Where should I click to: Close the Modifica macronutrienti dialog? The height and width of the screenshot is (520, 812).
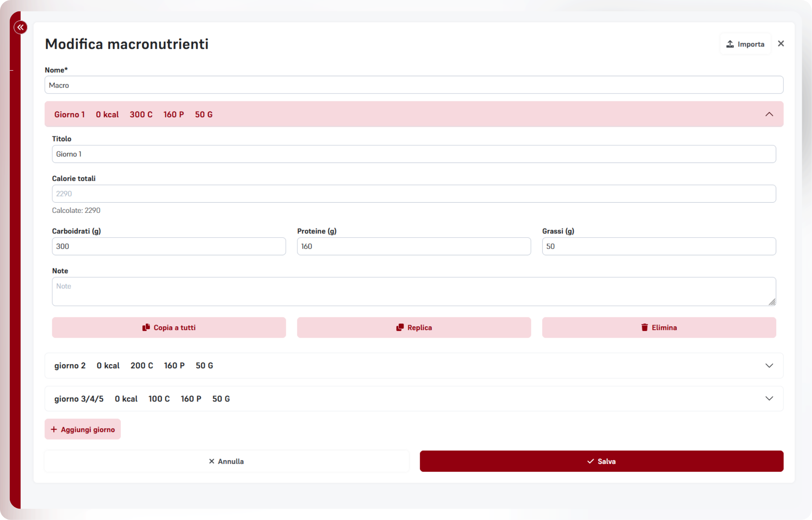(x=781, y=44)
